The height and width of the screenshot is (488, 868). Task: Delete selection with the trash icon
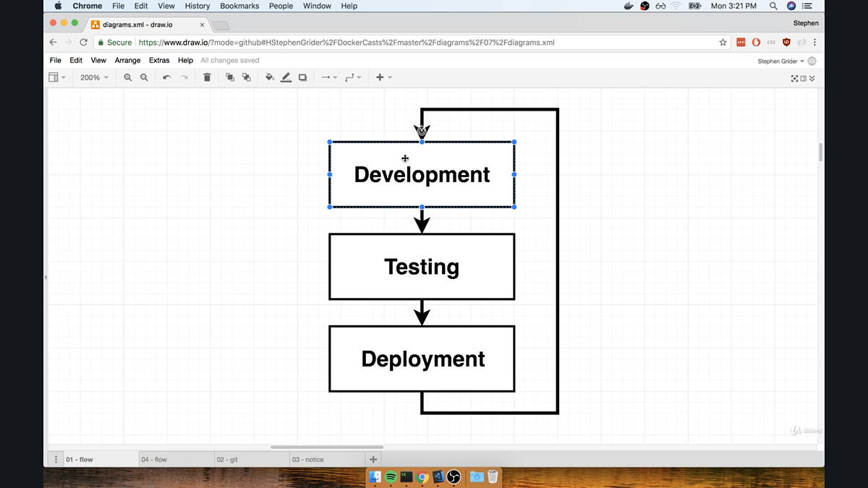coord(207,77)
